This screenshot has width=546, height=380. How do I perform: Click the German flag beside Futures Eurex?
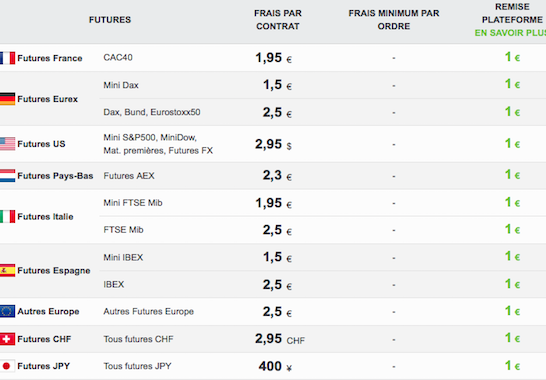coord(7,99)
